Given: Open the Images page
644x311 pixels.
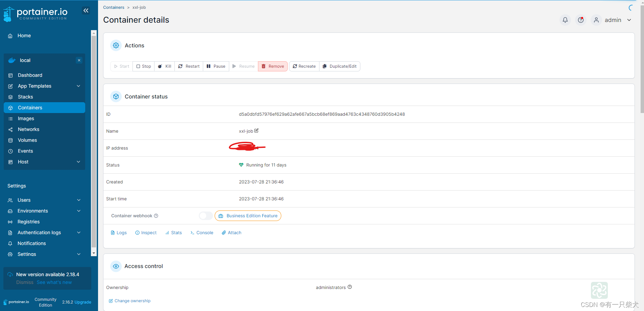Looking at the screenshot, I should tap(44, 118).
